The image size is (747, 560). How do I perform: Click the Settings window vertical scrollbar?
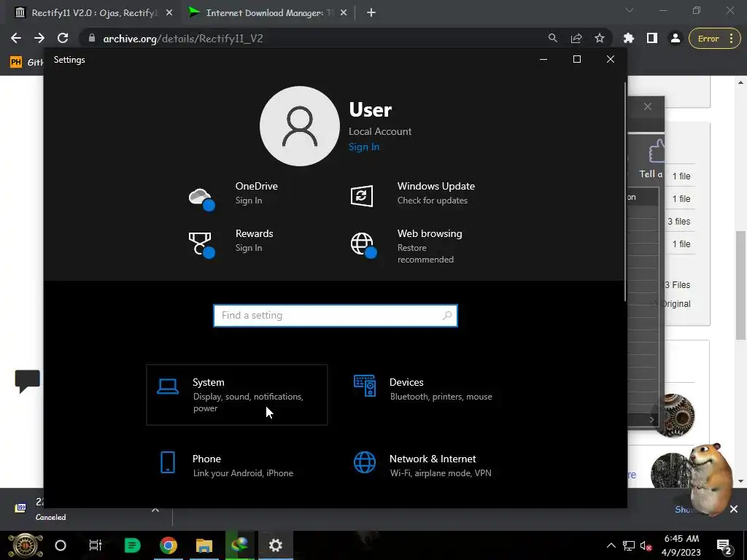click(624, 192)
